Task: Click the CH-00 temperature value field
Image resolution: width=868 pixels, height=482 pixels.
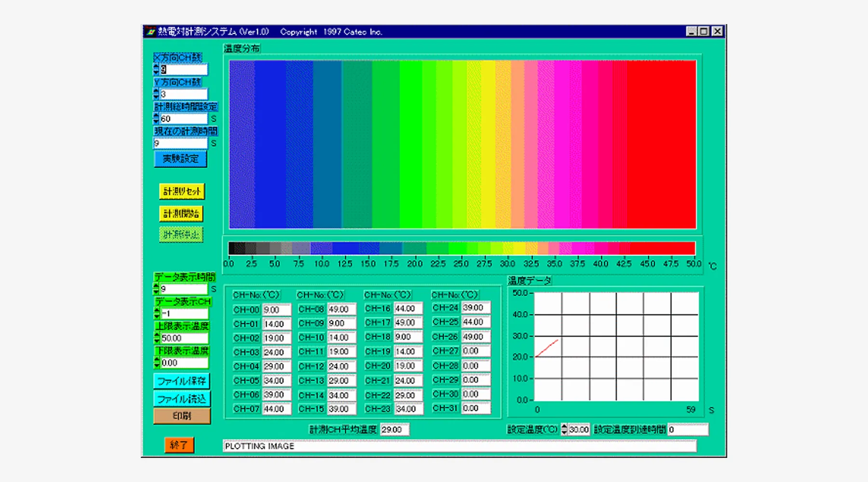Action: (276, 310)
